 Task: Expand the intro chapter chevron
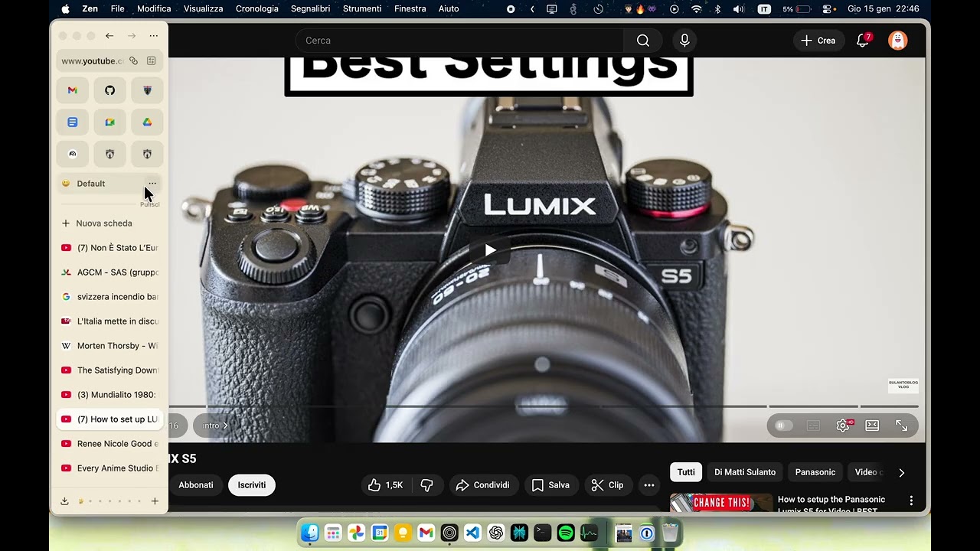[224, 425]
